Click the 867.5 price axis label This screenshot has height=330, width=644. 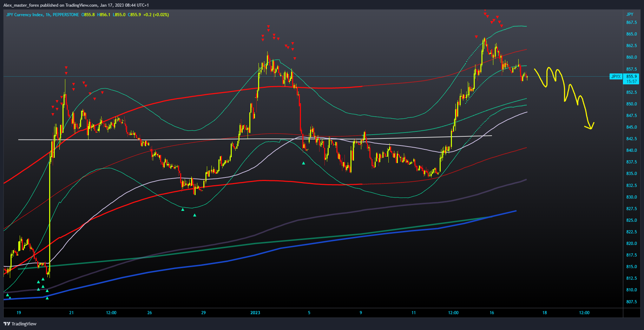631,22
